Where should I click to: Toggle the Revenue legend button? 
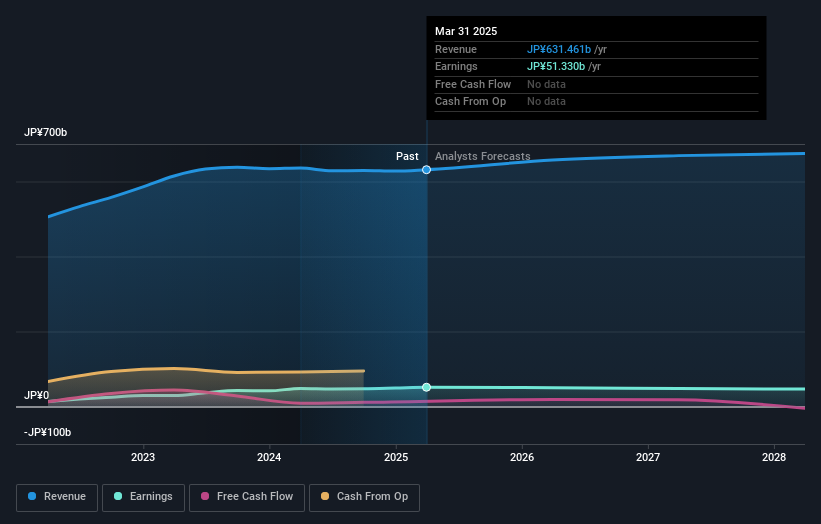(57, 497)
